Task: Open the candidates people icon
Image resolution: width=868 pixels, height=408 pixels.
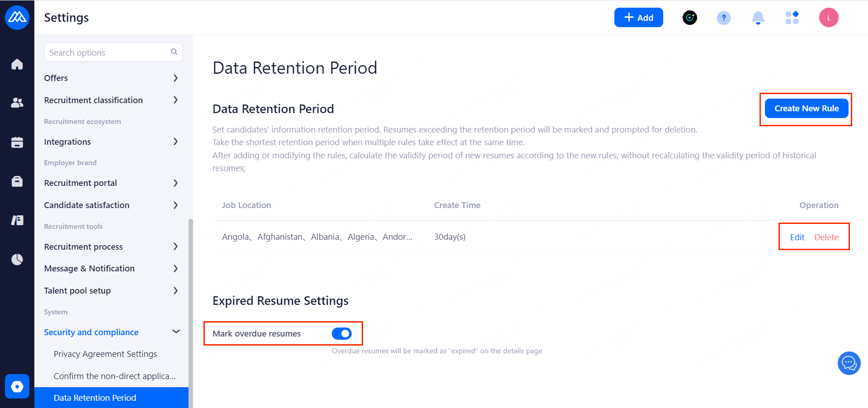Action: pyautogui.click(x=17, y=103)
